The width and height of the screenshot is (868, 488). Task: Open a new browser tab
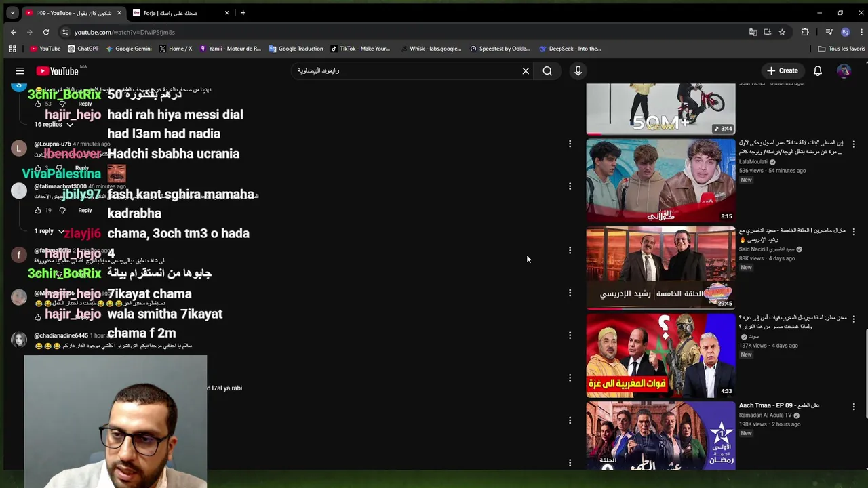(243, 13)
